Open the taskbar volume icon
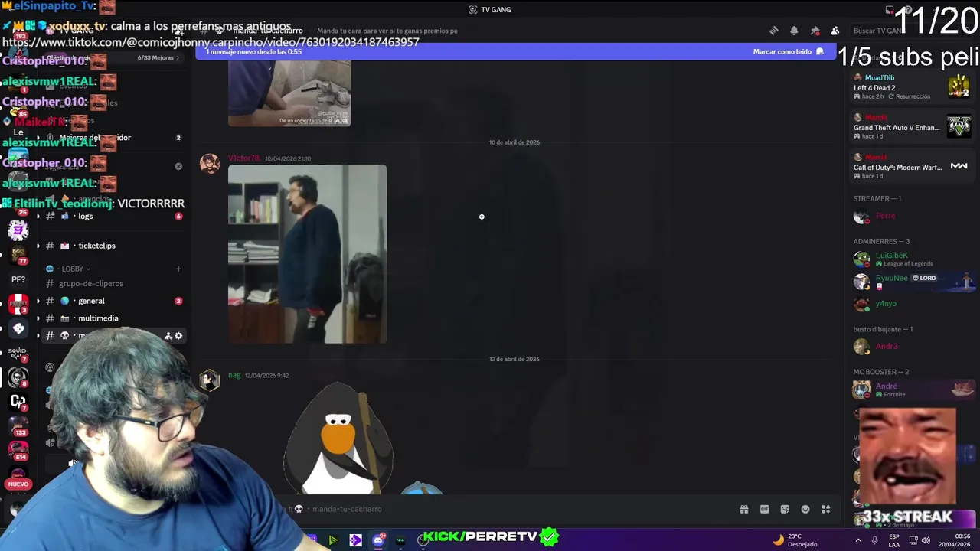Image resolution: width=980 pixels, height=551 pixels. [x=926, y=540]
